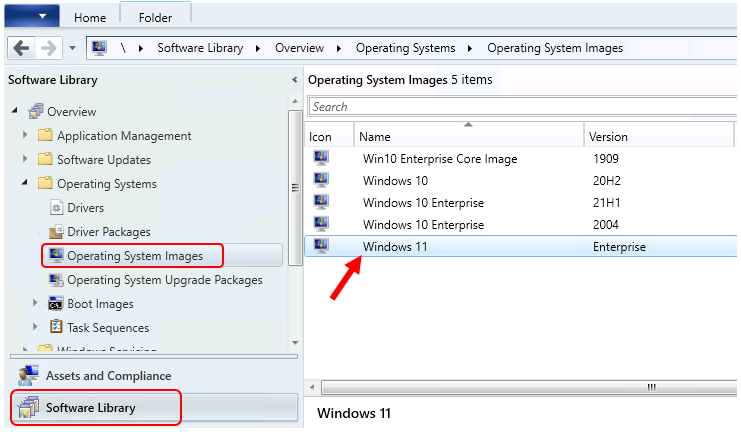Expand the Application Management folder

point(25,135)
